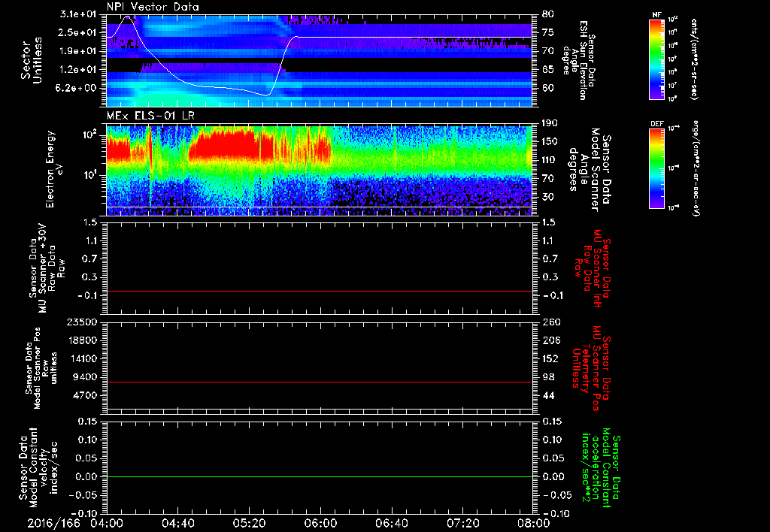770x532 pixels.
Task: Click the green velocity trace line
Action: pos(319,476)
